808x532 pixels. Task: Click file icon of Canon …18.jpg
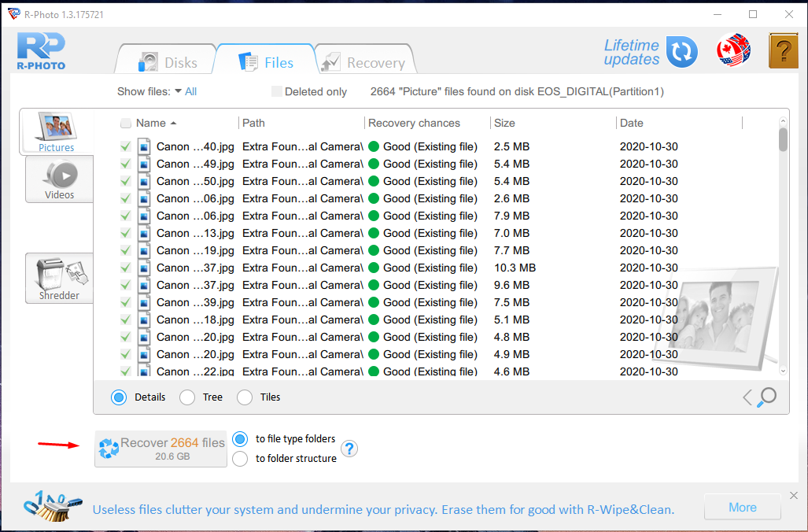(x=144, y=320)
